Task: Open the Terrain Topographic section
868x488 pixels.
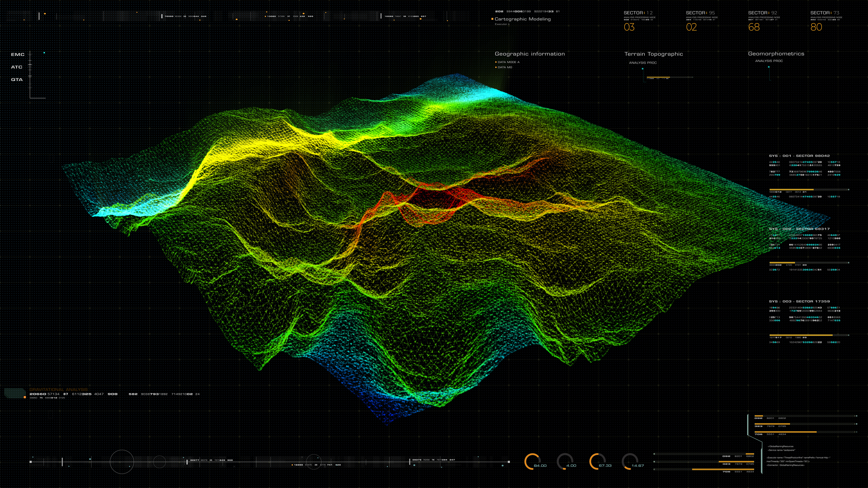Action: (654, 54)
